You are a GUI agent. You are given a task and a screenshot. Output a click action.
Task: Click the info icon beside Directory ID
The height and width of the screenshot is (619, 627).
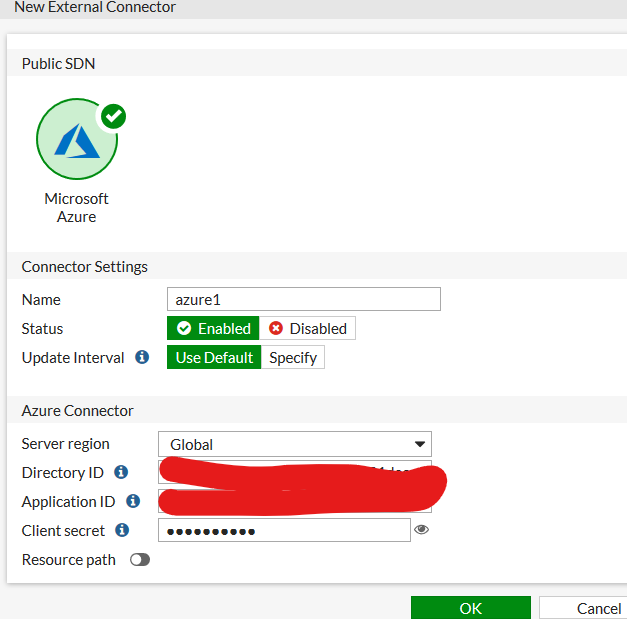(x=121, y=472)
